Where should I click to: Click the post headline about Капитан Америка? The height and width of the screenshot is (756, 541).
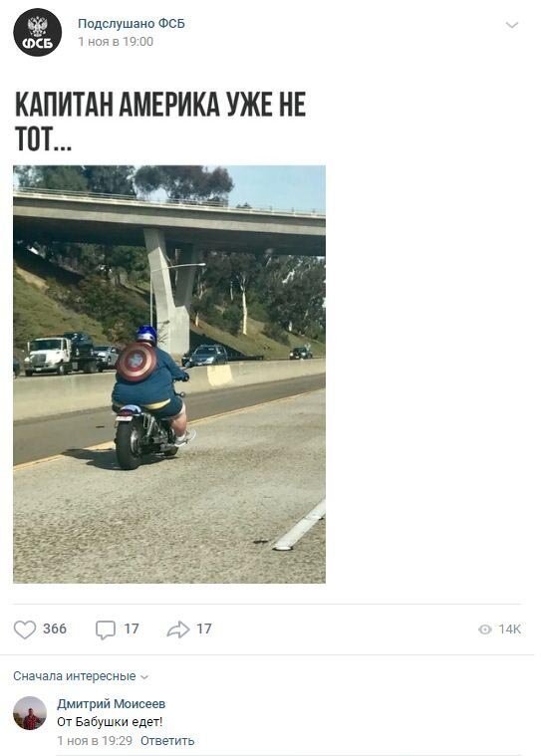coord(160,122)
